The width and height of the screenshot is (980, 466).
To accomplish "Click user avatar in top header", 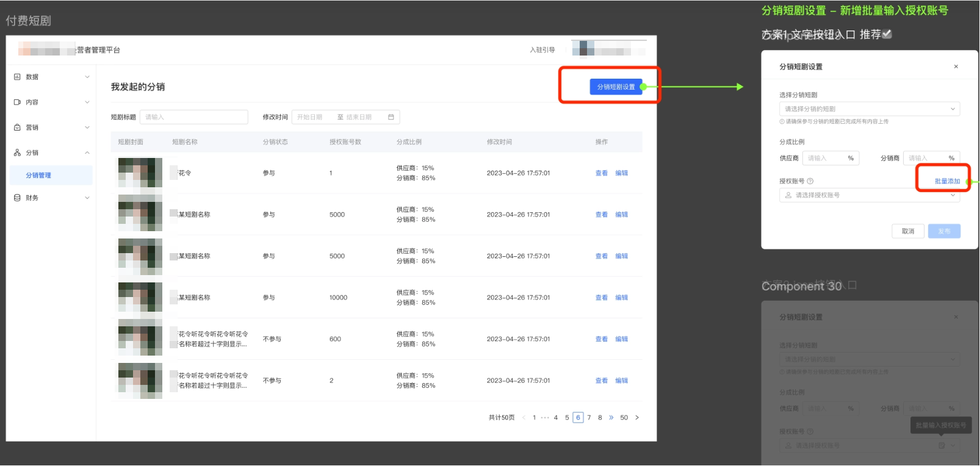I will pos(583,48).
